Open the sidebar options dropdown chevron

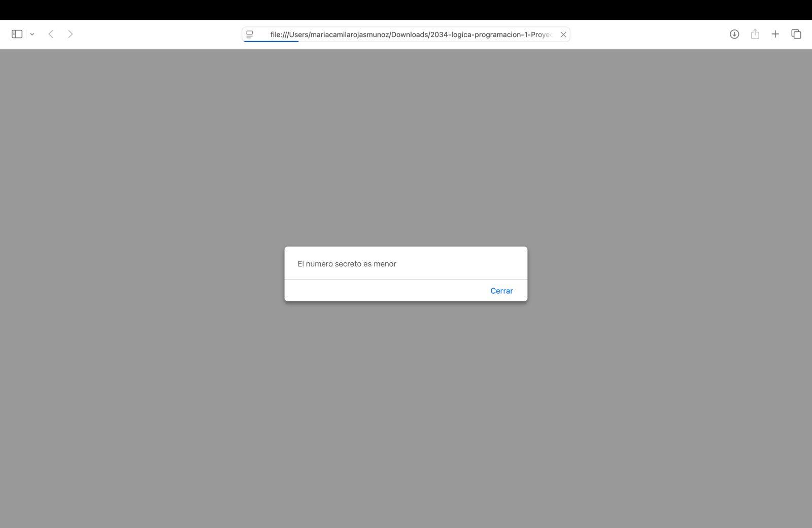(32, 34)
